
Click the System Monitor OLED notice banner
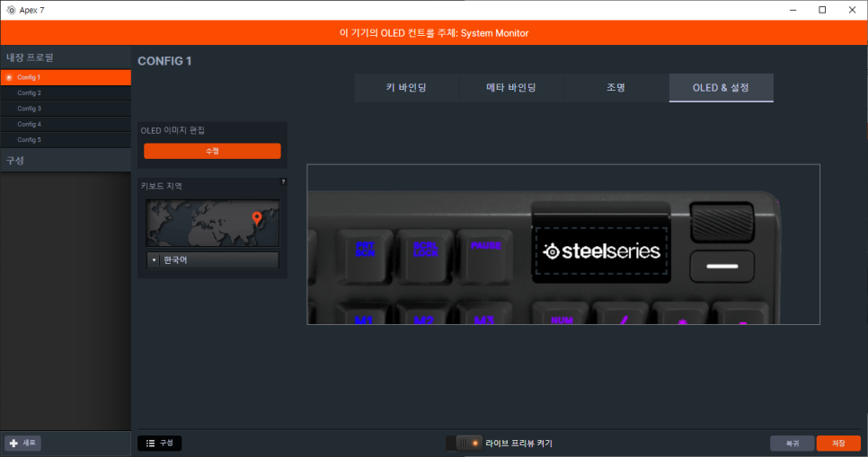tap(434, 33)
